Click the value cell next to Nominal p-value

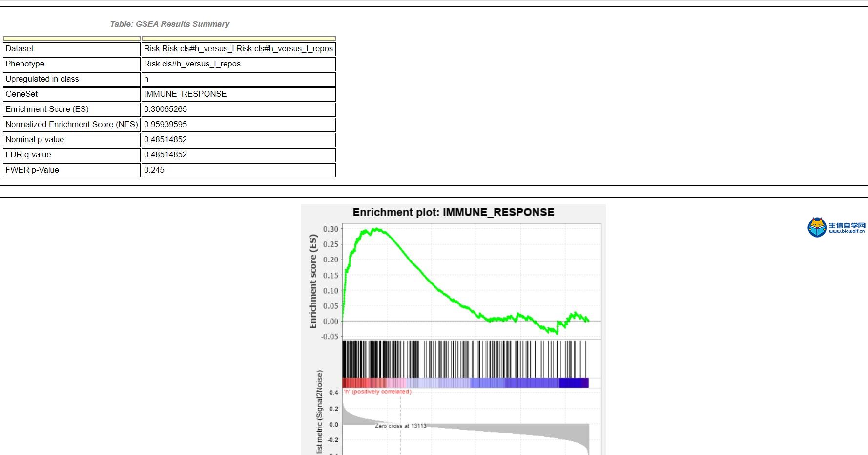[239, 140]
